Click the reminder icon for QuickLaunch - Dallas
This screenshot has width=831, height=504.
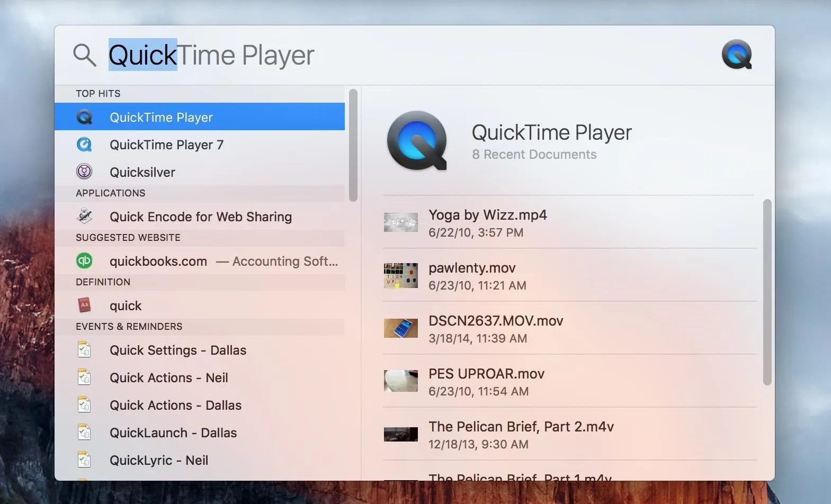click(84, 433)
